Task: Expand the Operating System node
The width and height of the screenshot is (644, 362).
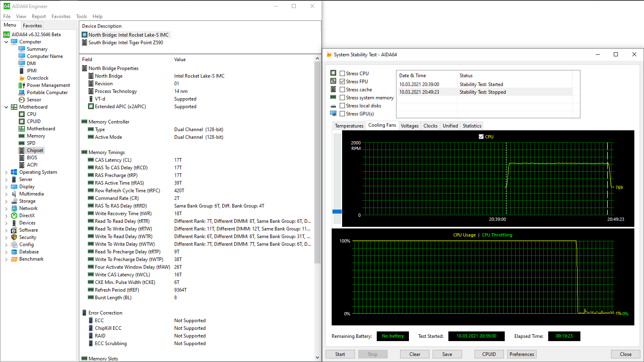Action: pyautogui.click(x=6, y=172)
